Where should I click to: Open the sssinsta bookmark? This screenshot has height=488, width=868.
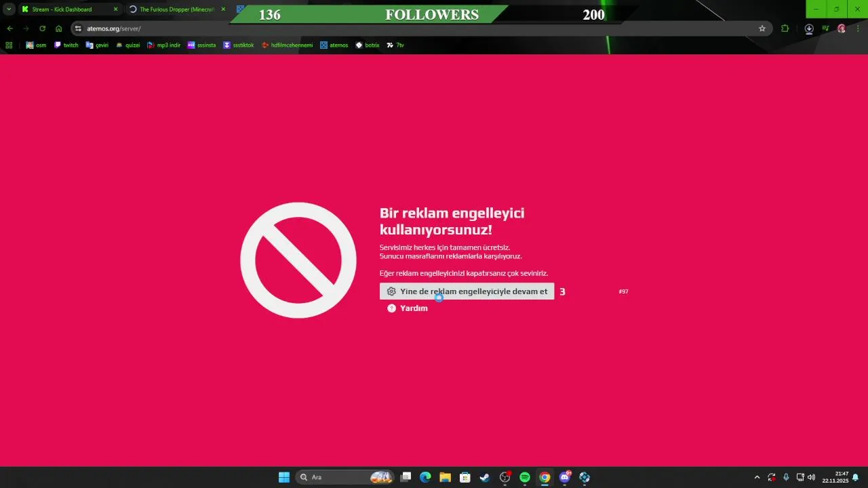pos(201,45)
